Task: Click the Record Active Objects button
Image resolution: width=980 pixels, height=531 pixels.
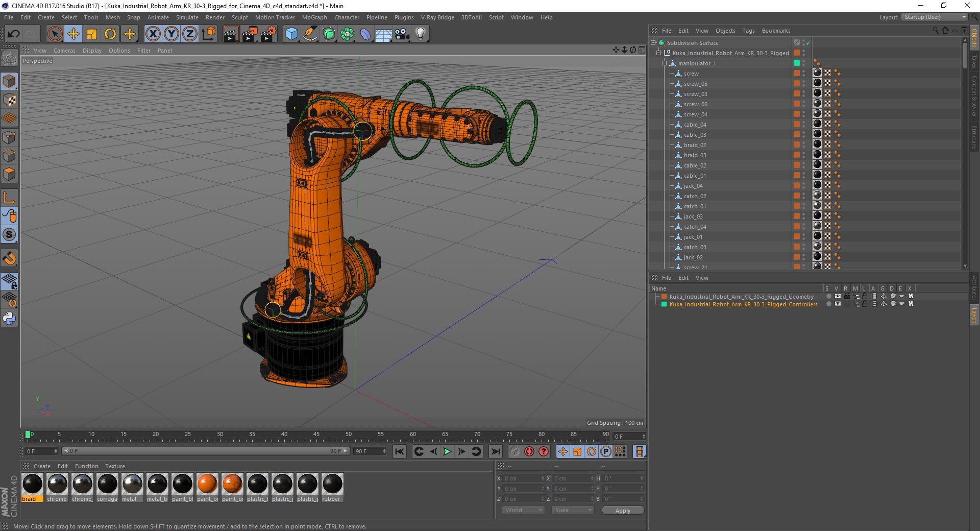Action: pyautogui.click(x=515, y=451)
